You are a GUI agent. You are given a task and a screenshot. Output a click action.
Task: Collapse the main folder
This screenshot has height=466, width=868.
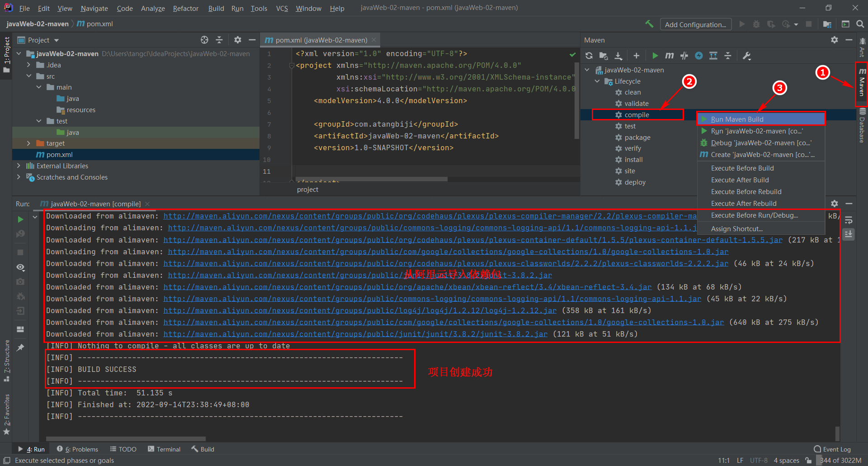(x=39, y=87)
